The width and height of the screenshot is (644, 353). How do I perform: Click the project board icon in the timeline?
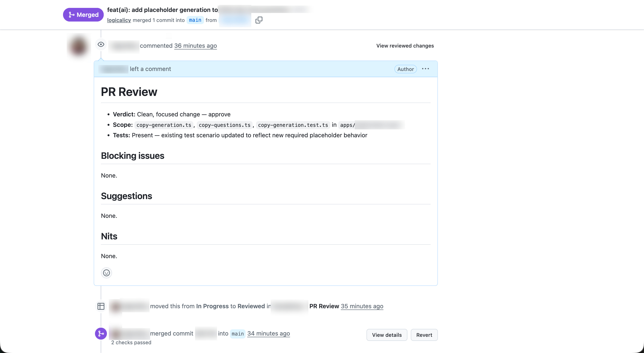tap(101, 306)
